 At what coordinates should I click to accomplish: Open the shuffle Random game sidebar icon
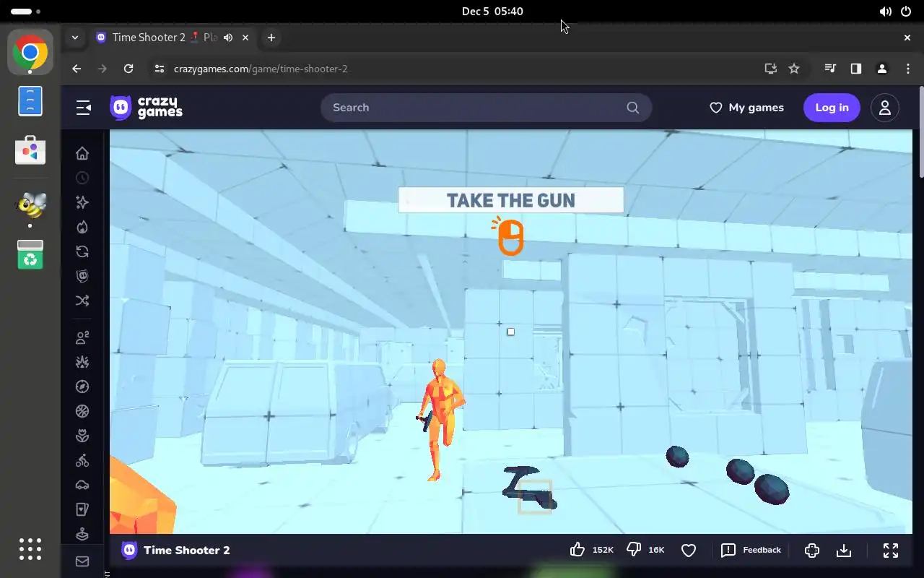pyautogui.click(x=82, y=301)
